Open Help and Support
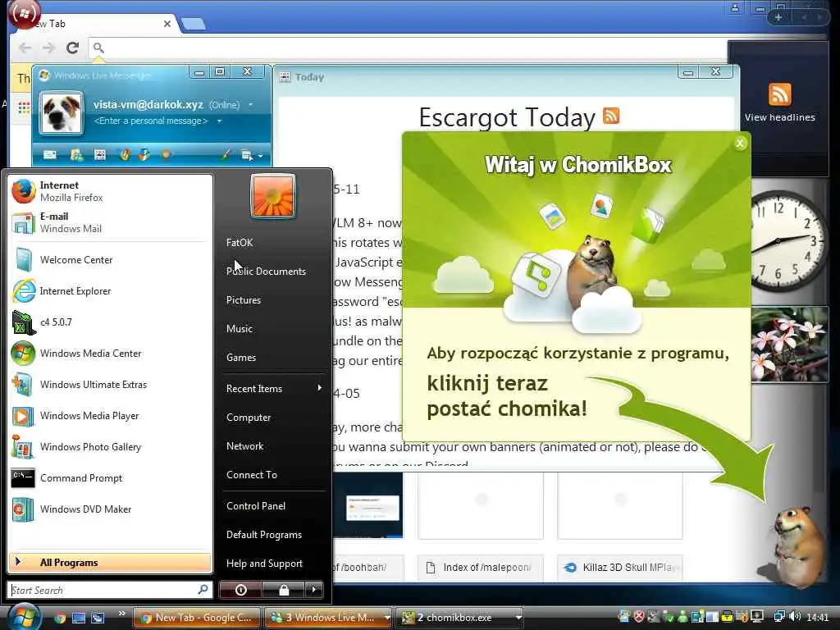 point(265,563)
